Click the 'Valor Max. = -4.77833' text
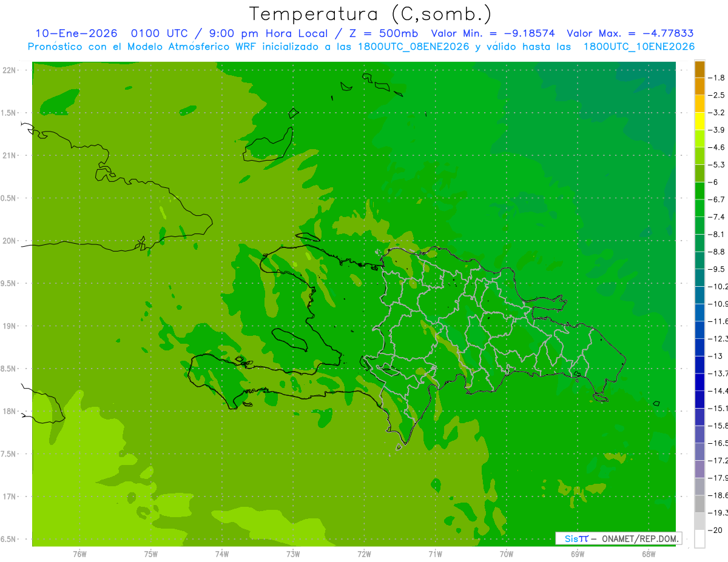The image size is (728, 562). pyautogui.click(x=630, y=33)
